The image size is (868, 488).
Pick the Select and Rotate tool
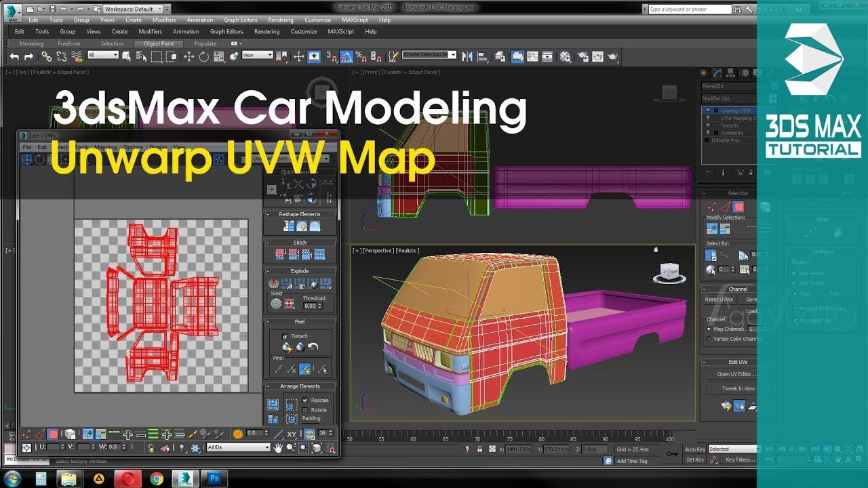pyautogui.click(x=204, y=56)
